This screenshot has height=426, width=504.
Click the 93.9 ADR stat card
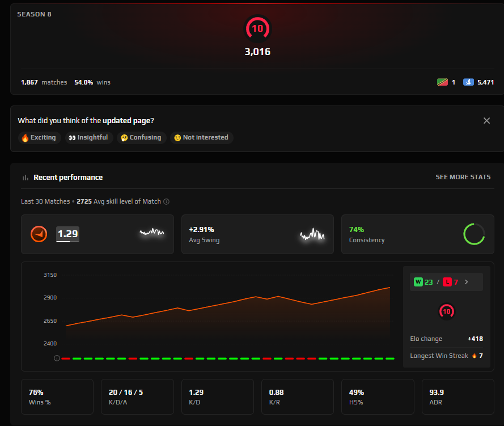pos(458,397)
